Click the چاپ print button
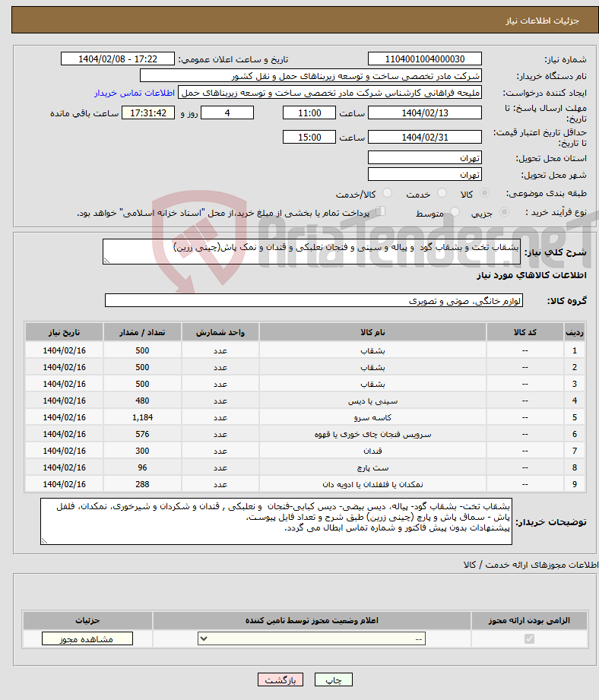The width and height of the screenshot is (599, 700). coord(334,680)
